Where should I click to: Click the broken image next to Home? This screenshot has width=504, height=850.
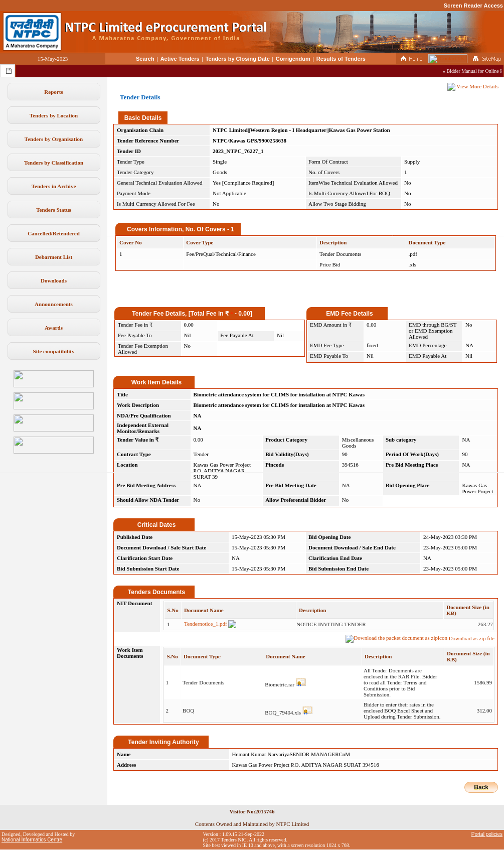448,59
